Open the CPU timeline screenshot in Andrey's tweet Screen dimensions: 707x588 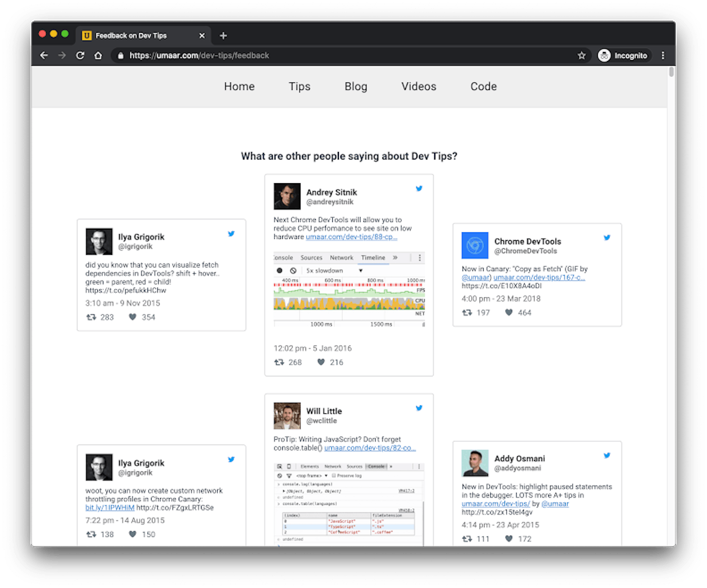(x=349, y=289)
